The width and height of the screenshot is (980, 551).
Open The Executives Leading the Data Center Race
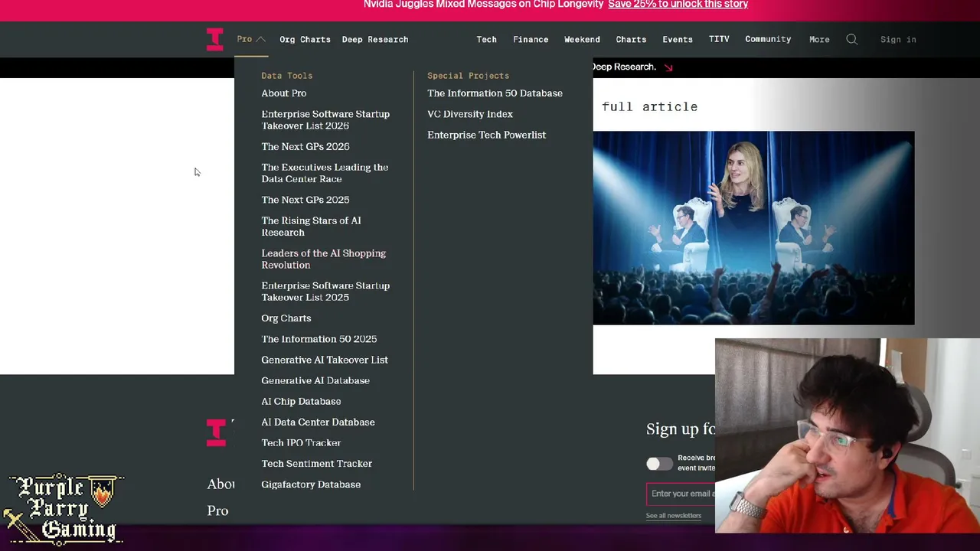coord(325,173)
